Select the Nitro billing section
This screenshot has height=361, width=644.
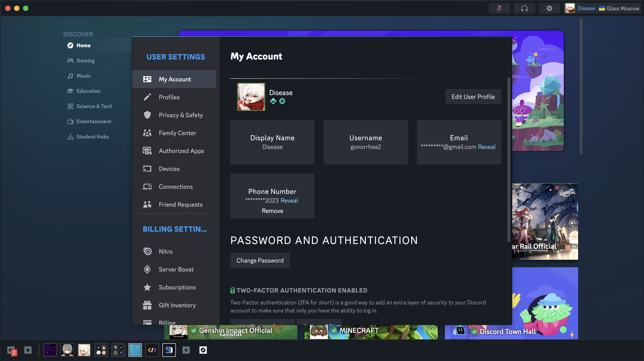166,251
